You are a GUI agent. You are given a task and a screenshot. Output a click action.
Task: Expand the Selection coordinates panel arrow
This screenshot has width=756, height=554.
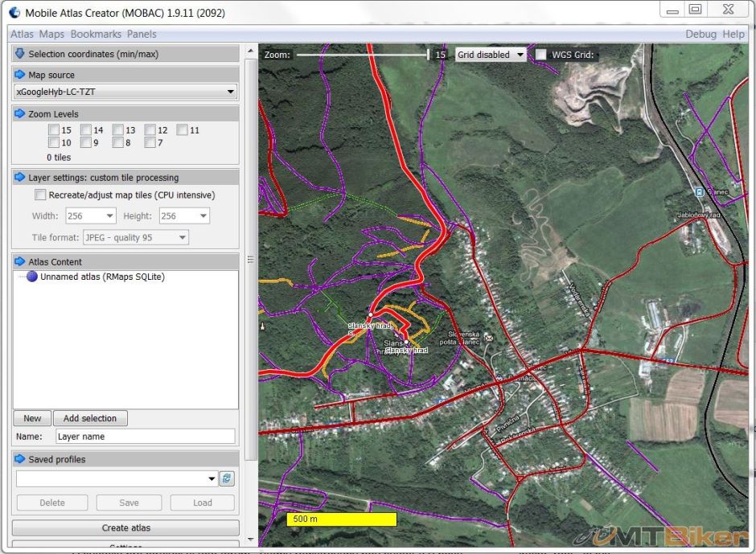tap(20, 54)
